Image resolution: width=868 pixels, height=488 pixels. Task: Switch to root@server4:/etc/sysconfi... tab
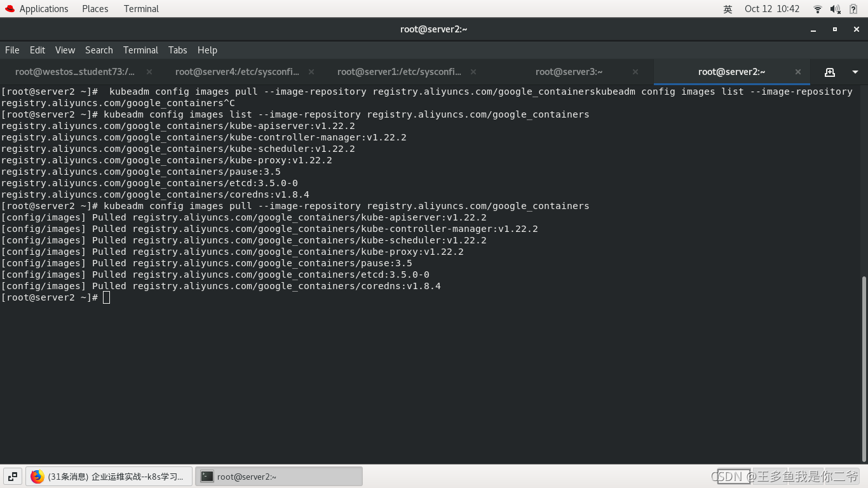pos(237,72)
